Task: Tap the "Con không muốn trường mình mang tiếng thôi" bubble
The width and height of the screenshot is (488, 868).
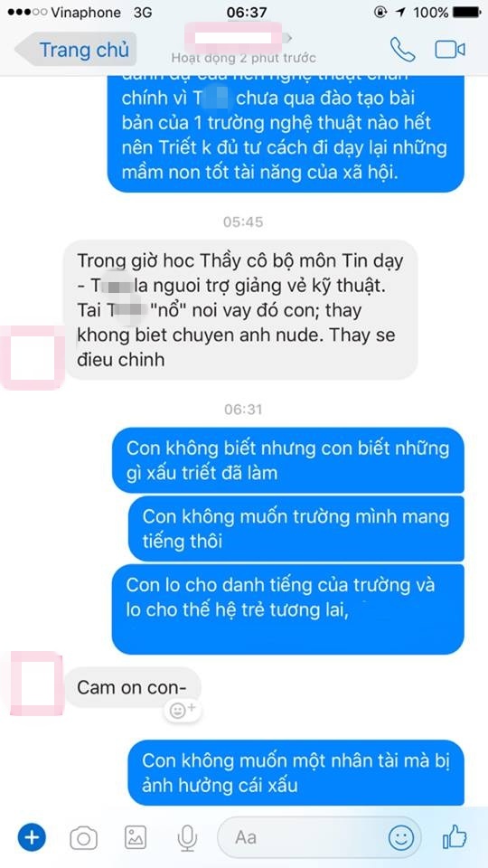Action: tap(296, 528)
